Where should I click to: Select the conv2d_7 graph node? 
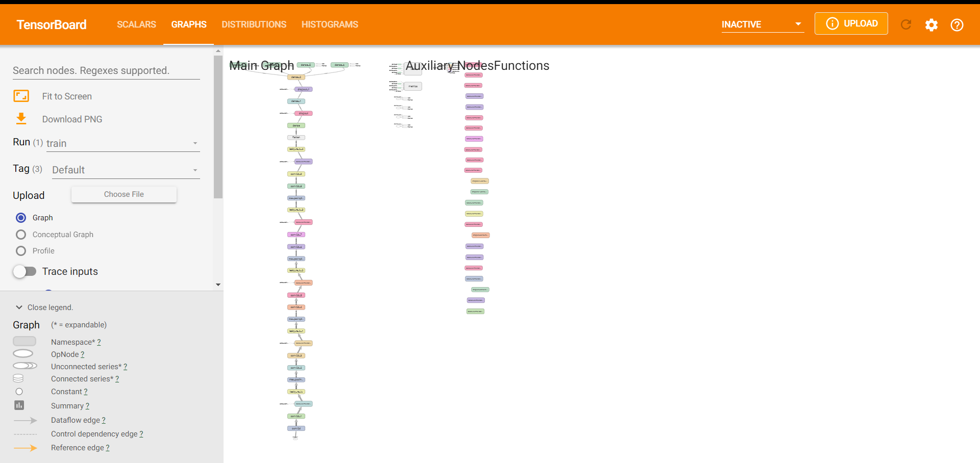point(296,235)
